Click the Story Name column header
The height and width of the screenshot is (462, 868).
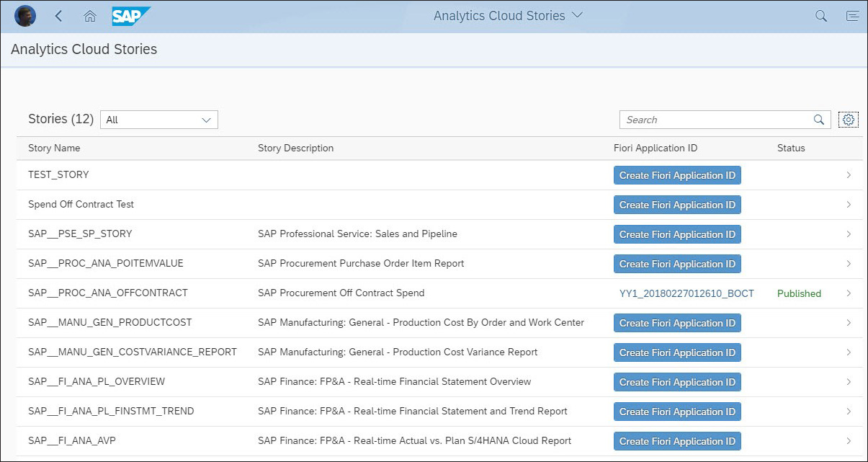pyautogui.click(x=54, y=148)
